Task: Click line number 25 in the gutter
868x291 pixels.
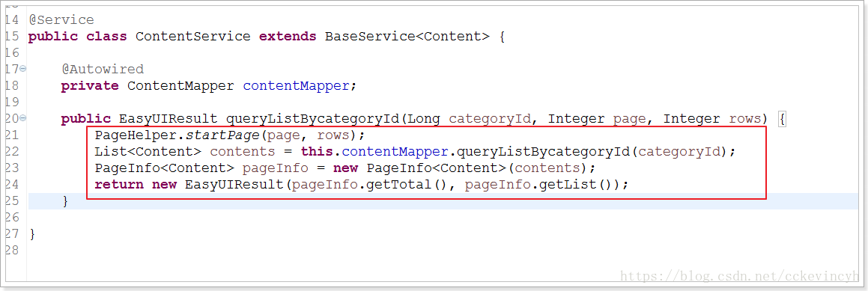Action: click(x=12, y=200)
